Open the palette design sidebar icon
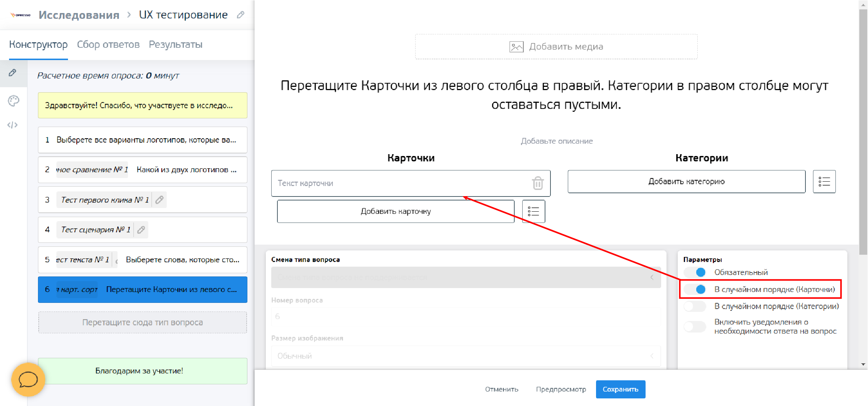 point(13,101)
